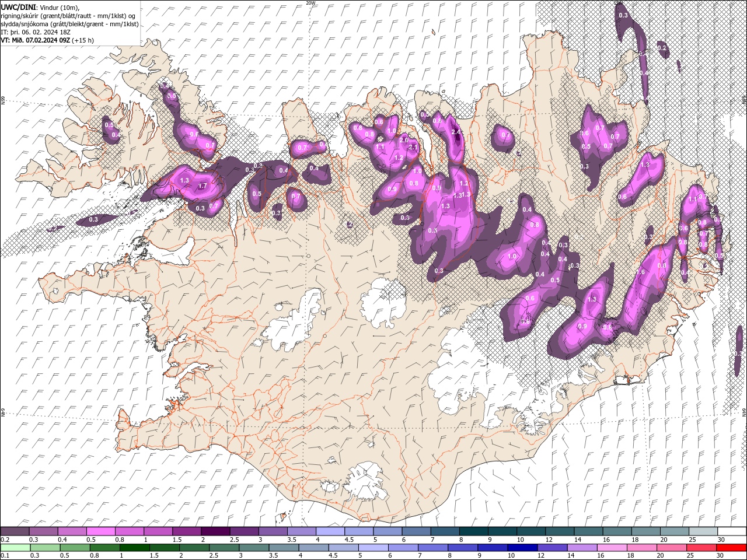Click the UWC/DINI title text

click(19, 6)
